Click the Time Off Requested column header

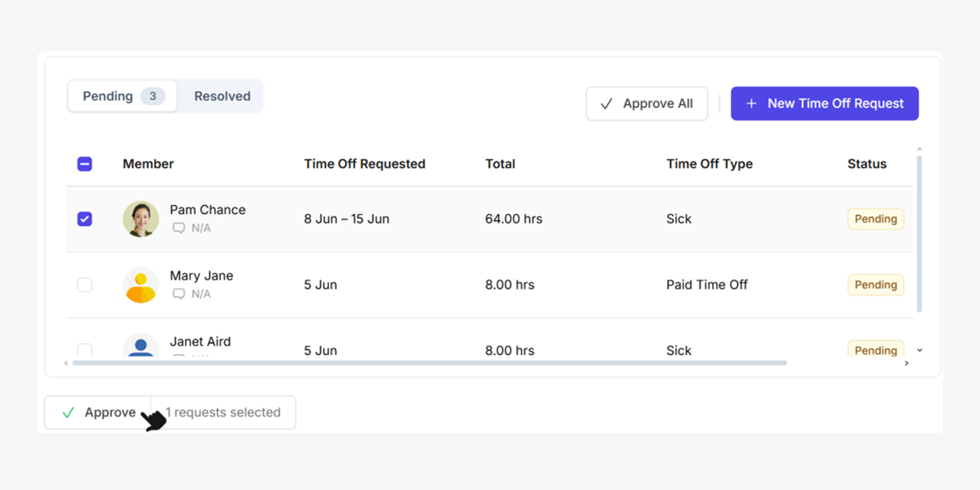(365, 164)
